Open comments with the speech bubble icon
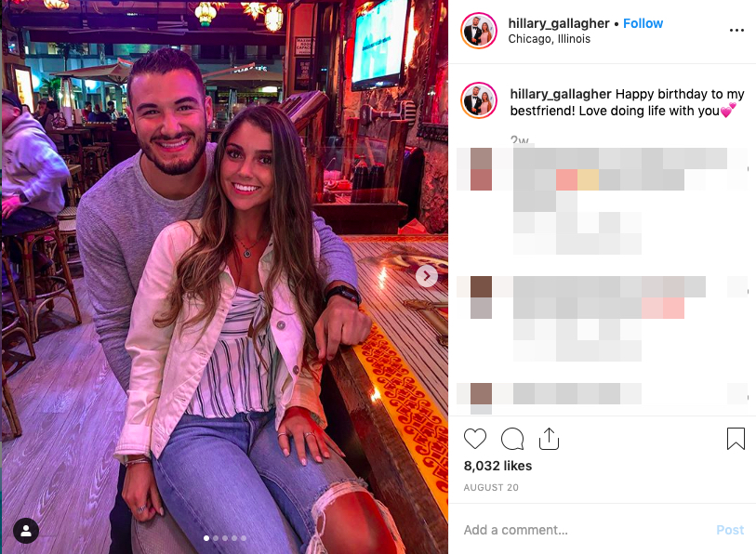This screenshot has width=756, height=554. tap(512, 439)
